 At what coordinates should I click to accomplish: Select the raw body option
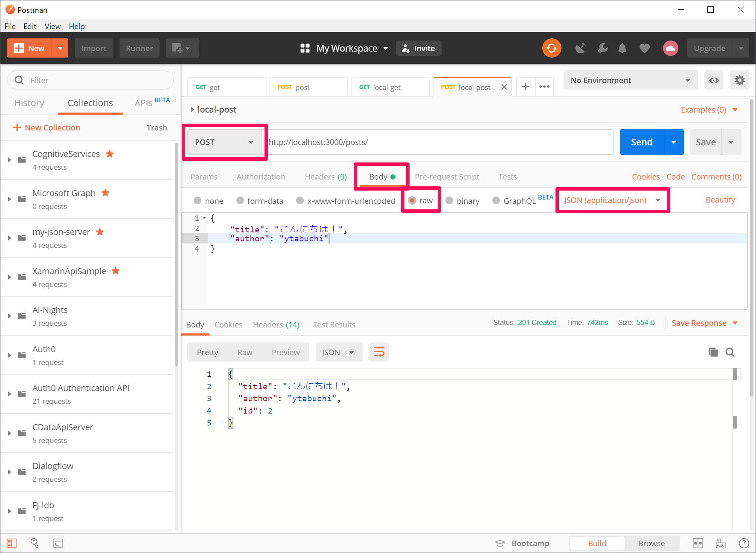tap(412, 200)
